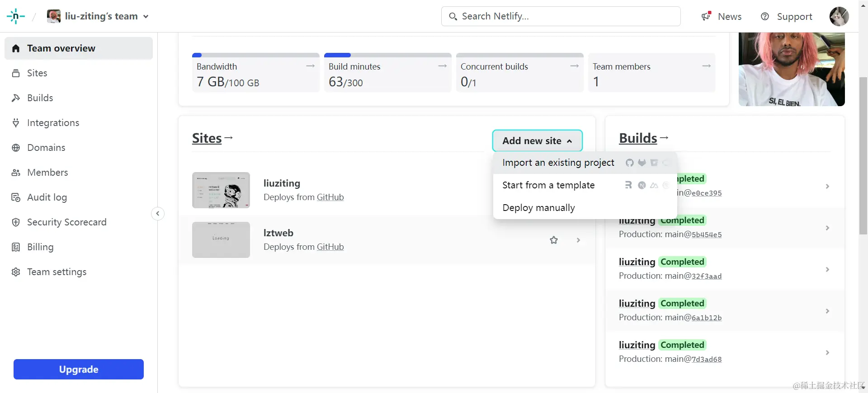This screenshot has height=393, width=868.
Task: Click the Billing receipt icon
Action: (16, 247)
